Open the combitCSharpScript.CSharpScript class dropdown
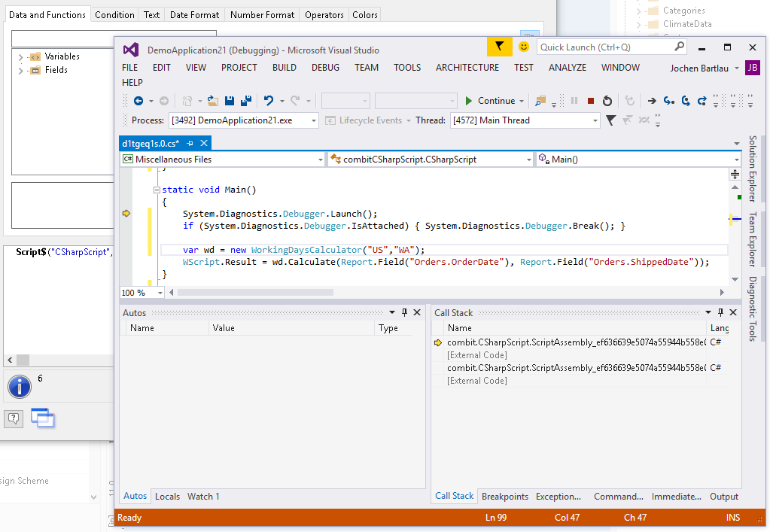This screenshot has height=532, width=770. point(529,160)
